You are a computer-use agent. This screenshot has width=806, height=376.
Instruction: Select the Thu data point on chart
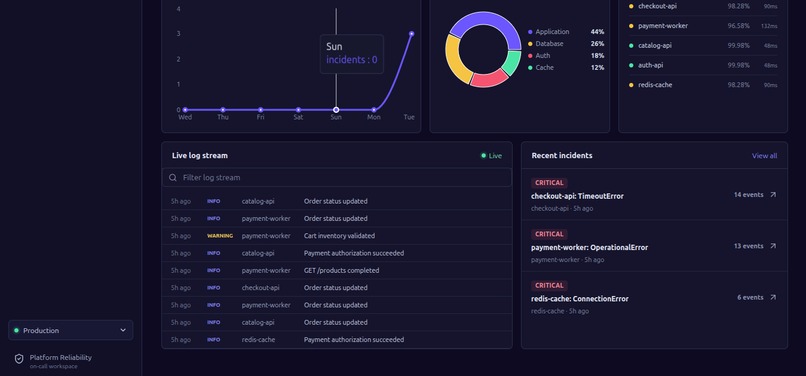(223, 110)
